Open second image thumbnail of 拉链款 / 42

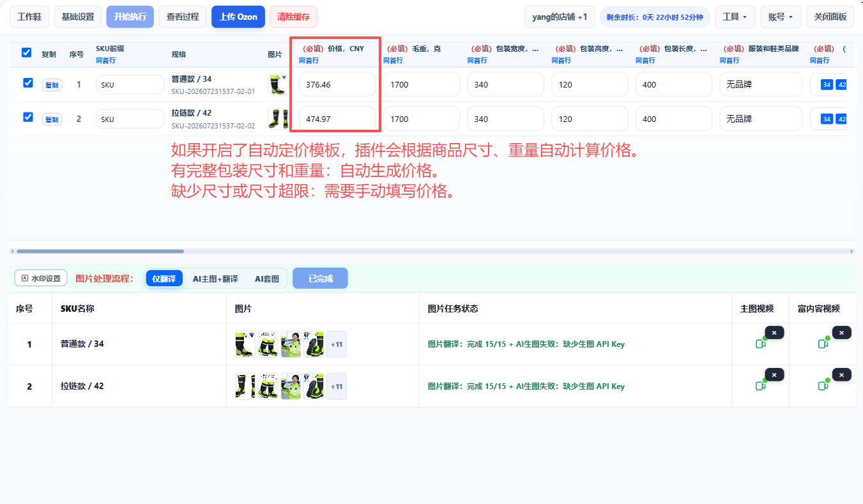(x=268, y=386)
